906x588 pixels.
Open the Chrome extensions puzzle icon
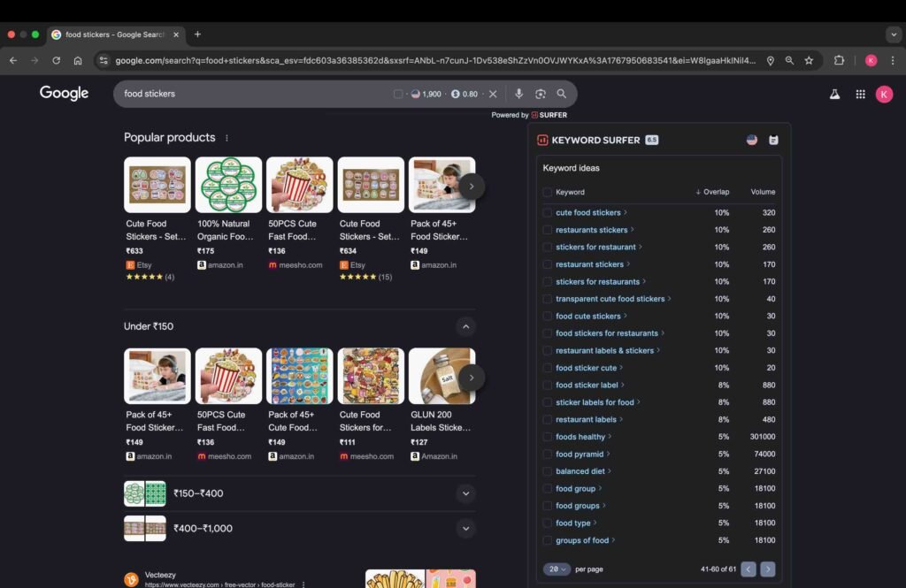[x=840, y=60]
